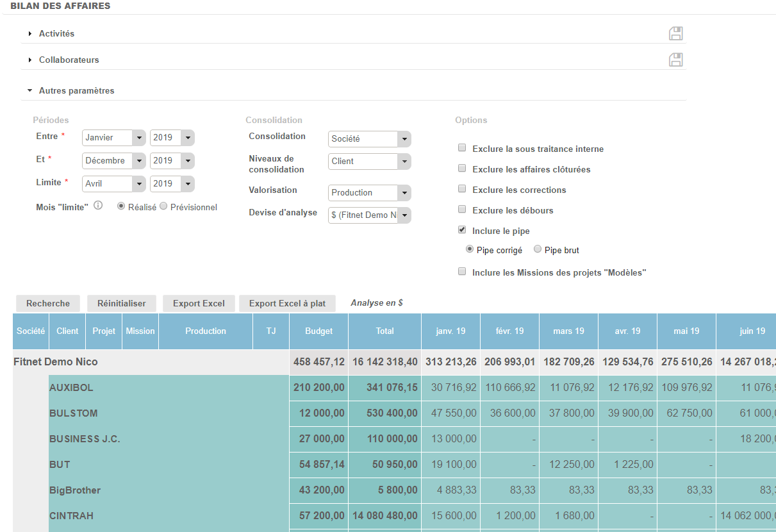Click the Export Excel à plat button

click(x=287, y=304)
